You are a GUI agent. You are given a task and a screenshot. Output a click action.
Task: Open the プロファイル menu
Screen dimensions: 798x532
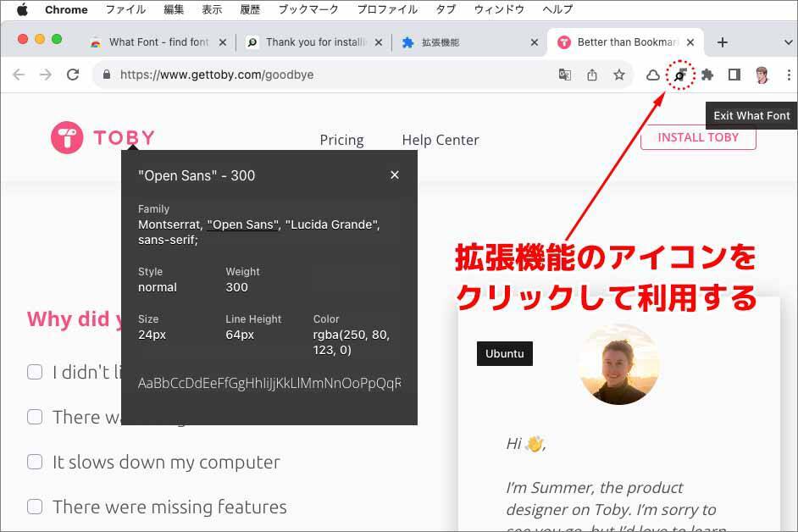click(387, 9)
